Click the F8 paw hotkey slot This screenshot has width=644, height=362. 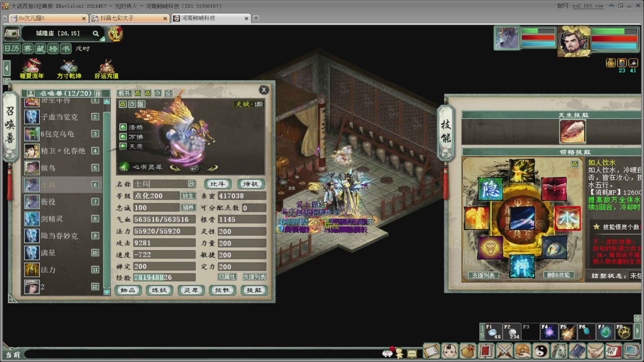click(x=624, y=331)
